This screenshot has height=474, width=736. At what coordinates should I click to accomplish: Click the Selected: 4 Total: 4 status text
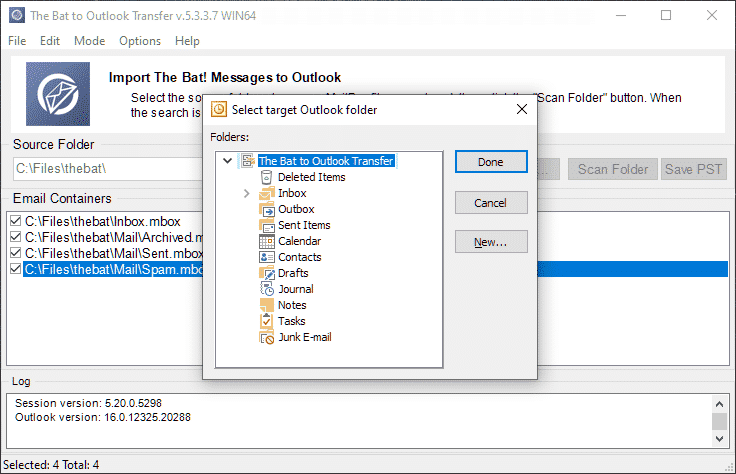[x=51, y=465]
